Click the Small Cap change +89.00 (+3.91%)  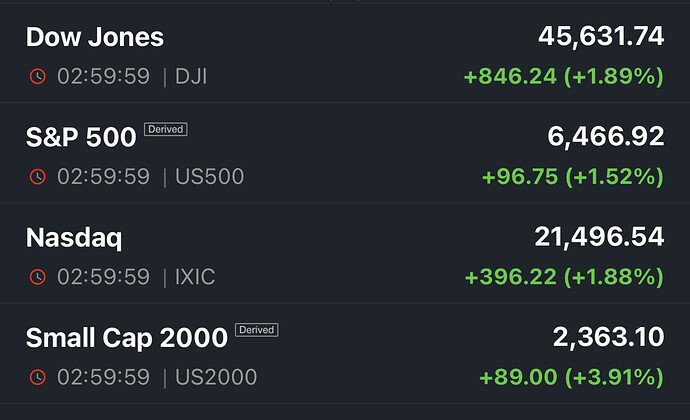pyautogui.click(x=571, y=377)
